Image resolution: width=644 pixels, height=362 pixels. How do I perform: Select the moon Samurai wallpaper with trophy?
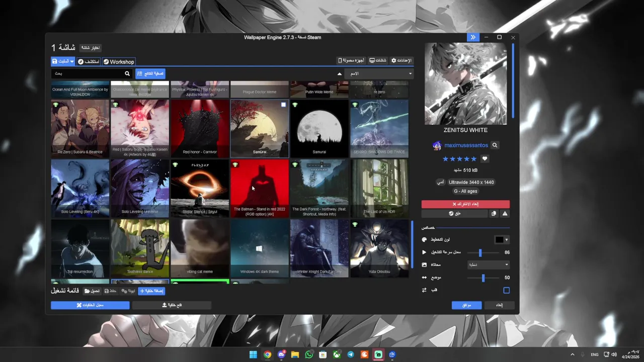pyautogui.click(x=319, y=129)
